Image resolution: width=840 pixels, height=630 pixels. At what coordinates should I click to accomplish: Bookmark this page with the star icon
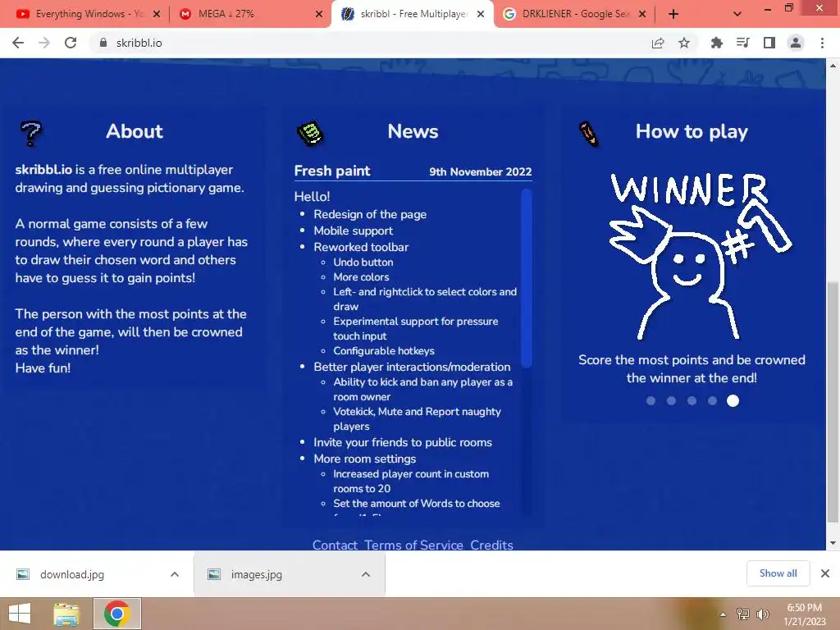[684, 43]
